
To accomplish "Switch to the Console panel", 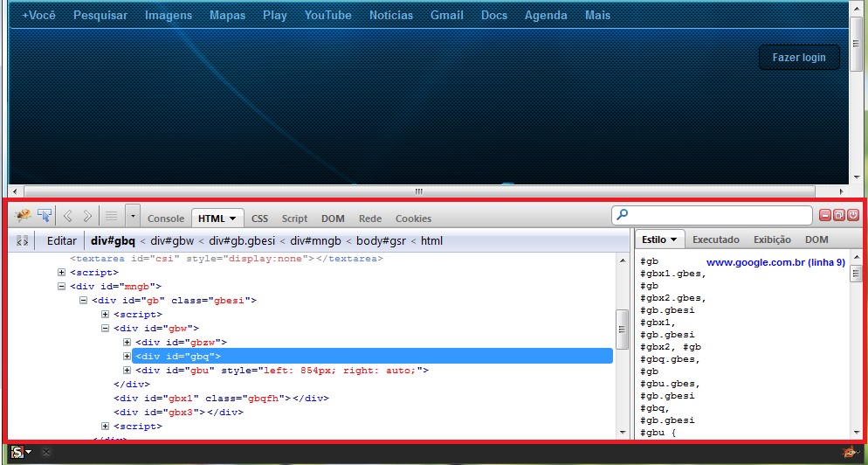I will coord(166,219).
